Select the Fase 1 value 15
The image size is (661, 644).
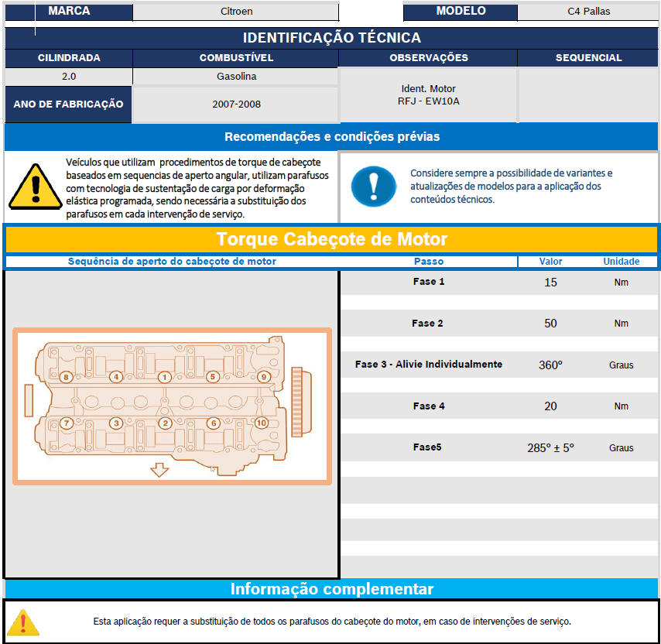[550, 283]
